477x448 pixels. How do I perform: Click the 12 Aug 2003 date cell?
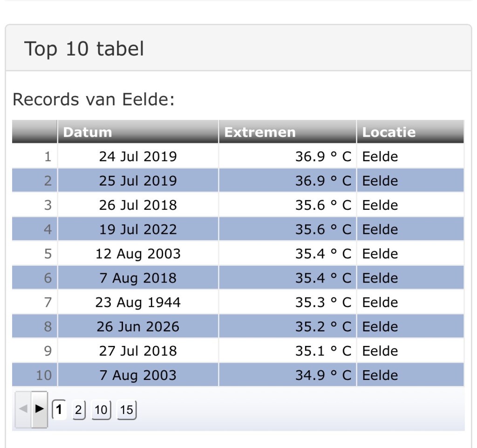coord(138,254)
